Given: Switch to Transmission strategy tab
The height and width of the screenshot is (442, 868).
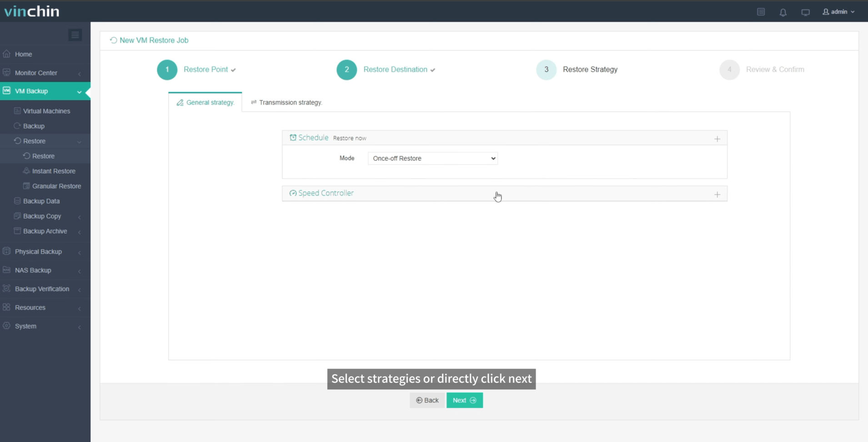Looking at the screenshot, I should click(x=286, y=102).
